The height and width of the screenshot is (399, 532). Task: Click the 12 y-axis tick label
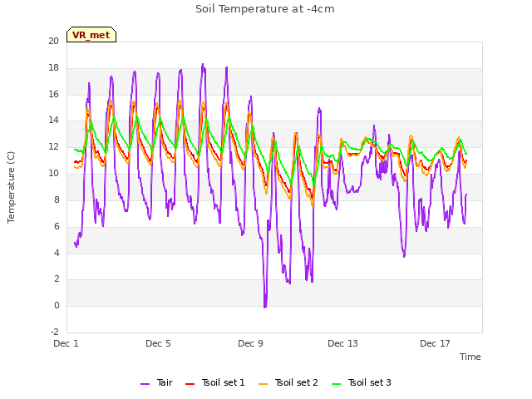[53, 146]
